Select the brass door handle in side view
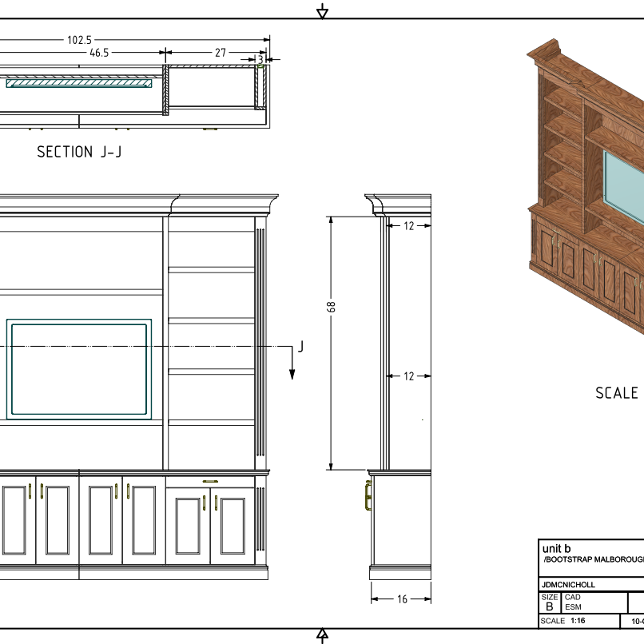Image resolution: width=644 pixels, height=644 pixels. (368, 495)
